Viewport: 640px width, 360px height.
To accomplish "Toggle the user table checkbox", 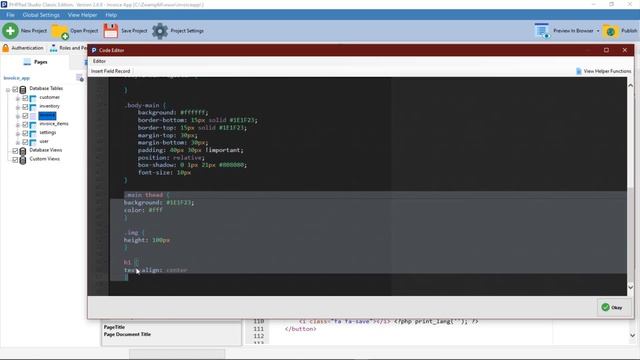I will point(25,142).
